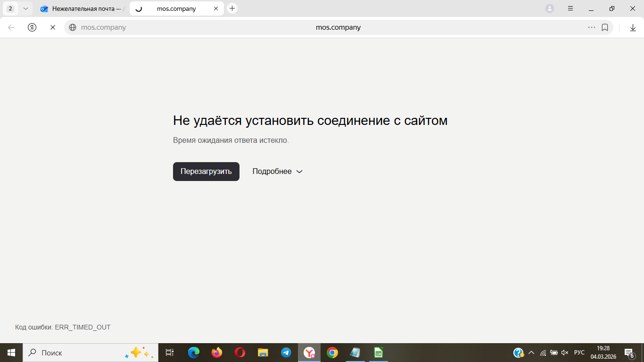Expand the tab list dropdown chevron
This screenshot has width=644, height=362.
click(x=25, y=8)
